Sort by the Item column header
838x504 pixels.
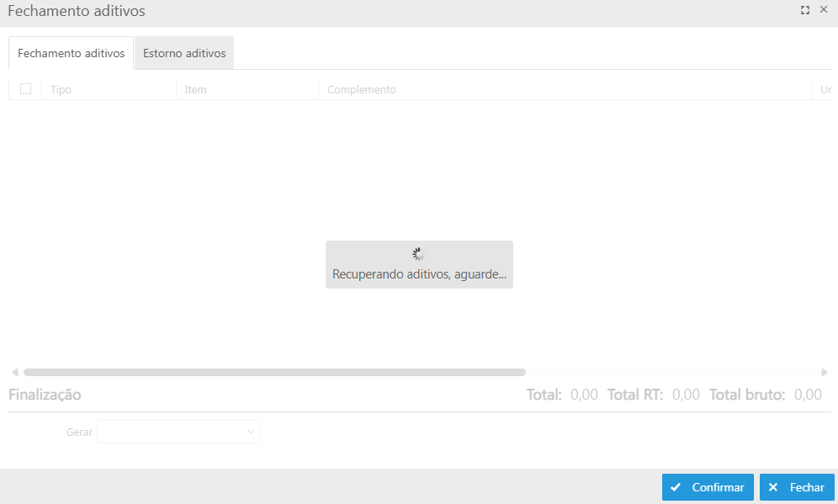pos(195,90)
